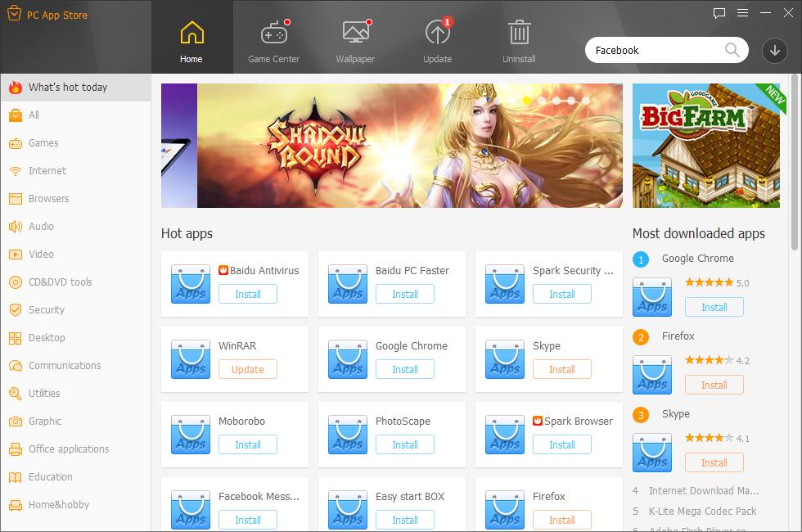
Task: Open the Wallpaper section icon
Action: pos(355,34)
